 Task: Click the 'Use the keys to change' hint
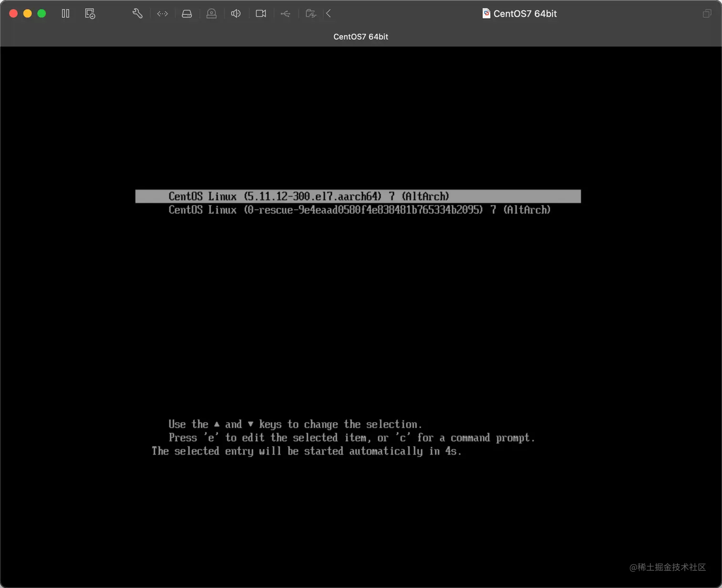295,424
